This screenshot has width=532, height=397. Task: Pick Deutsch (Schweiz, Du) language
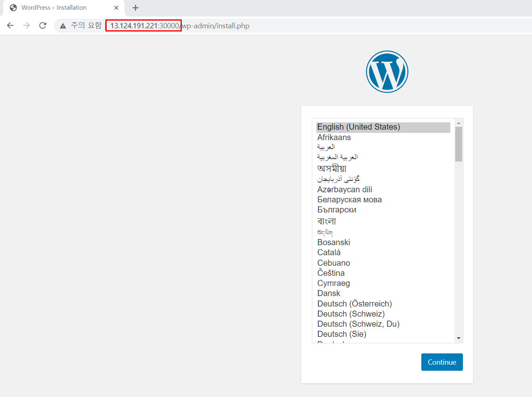(x=383, y=324)
